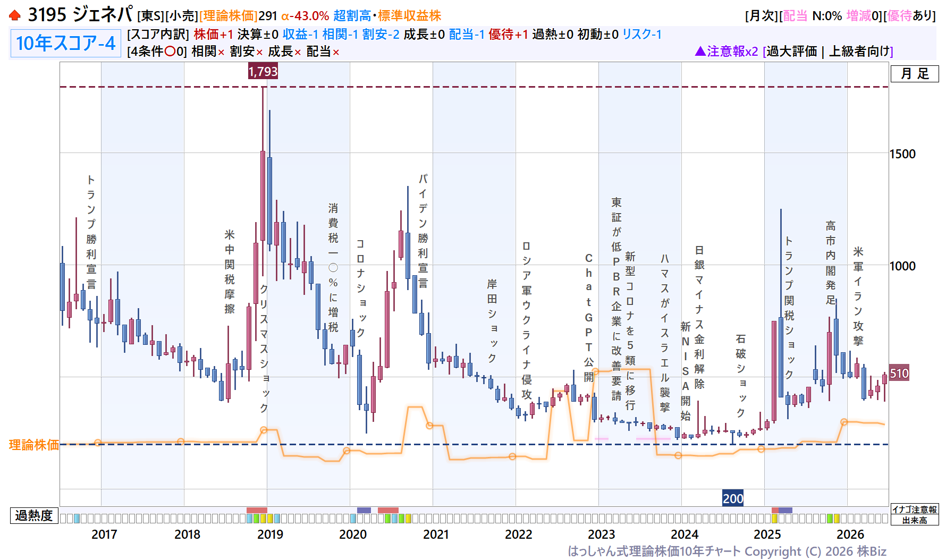The width and height of the screenshot is (946, 560).
Task: Click the red overheating bar above 2019
Action: [x=257, y=510]
